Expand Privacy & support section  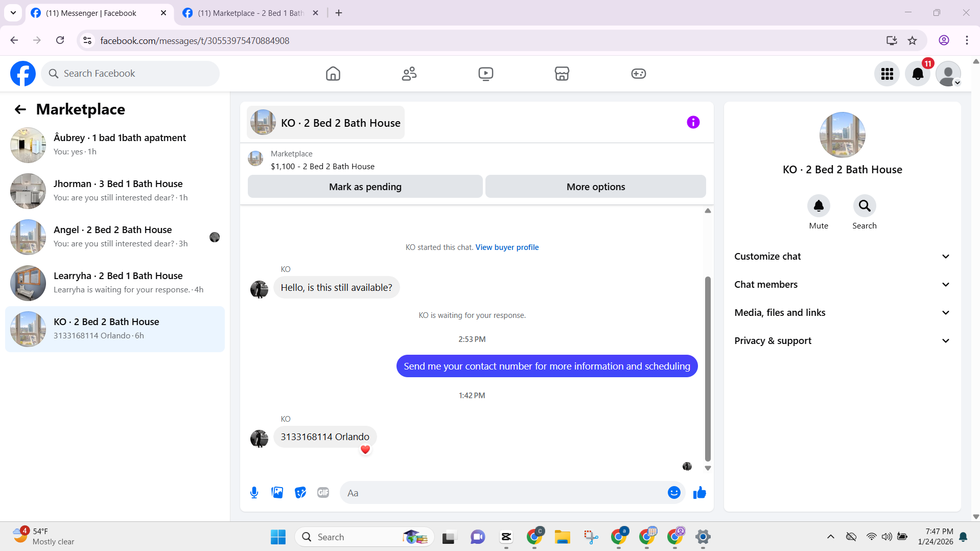click(x=842, y=341)
